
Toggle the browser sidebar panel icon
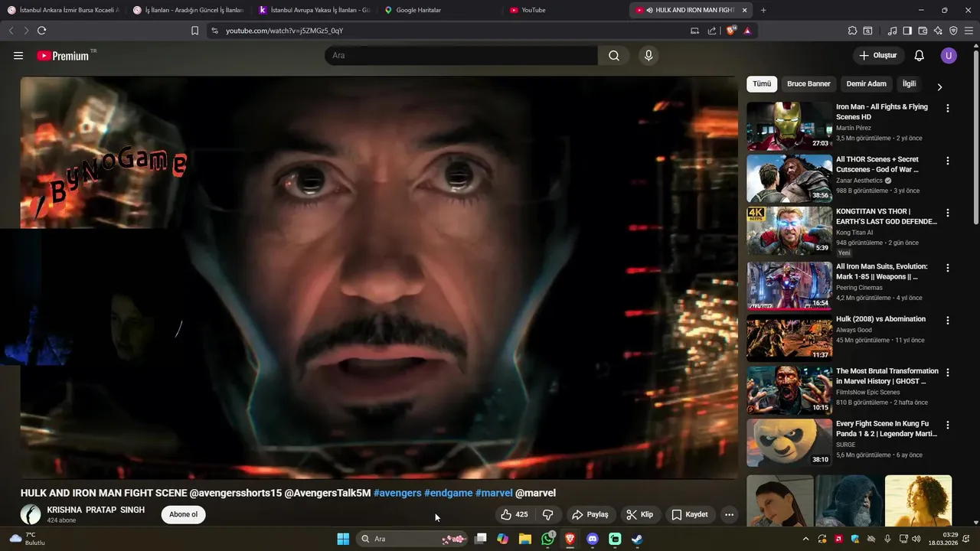[x=907, y=31]
